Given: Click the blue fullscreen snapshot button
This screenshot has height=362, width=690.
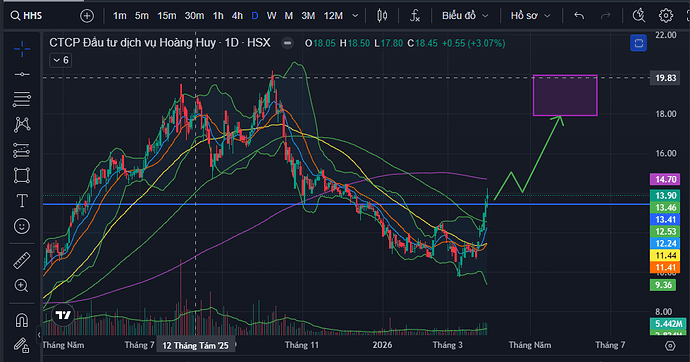Looking at the screenshot, I should (638, 43).
